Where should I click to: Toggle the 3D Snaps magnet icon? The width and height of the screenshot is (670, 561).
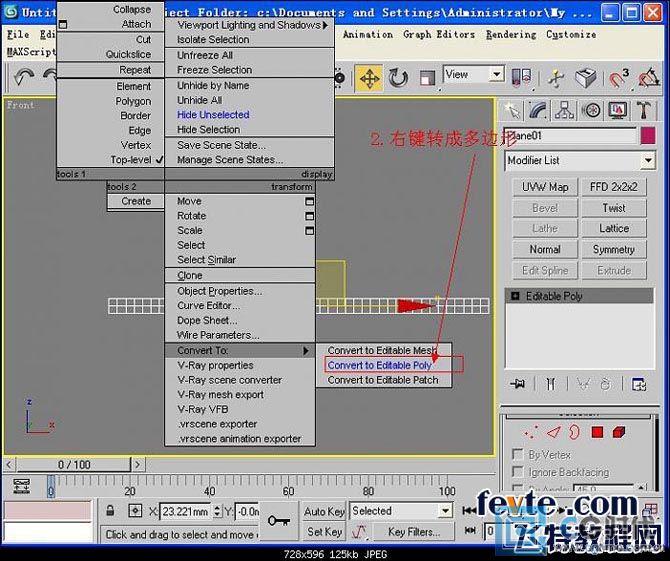(x=618, y=78)
